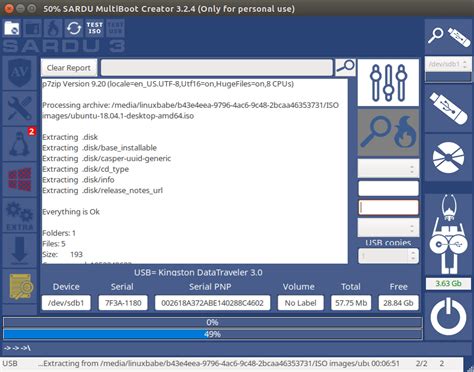This screenshot has width=474, height=372.
Task: Open the license certificate icon
Action: coord(20,287)
